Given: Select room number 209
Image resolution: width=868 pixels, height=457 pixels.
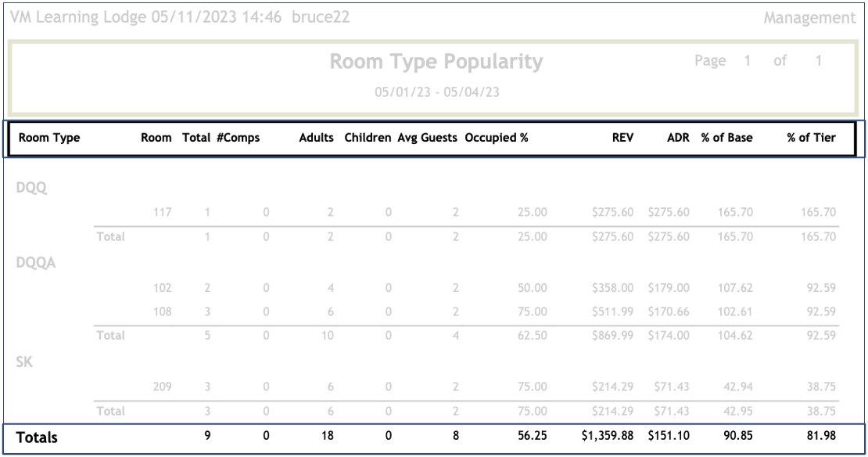Looking at the screenshot, I should pos(162,387).
